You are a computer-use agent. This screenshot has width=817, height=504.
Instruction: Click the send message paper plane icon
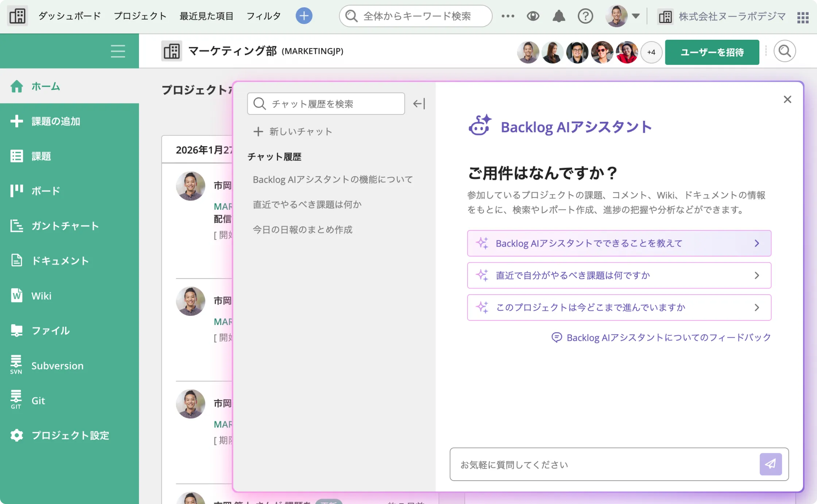[770, 464]
